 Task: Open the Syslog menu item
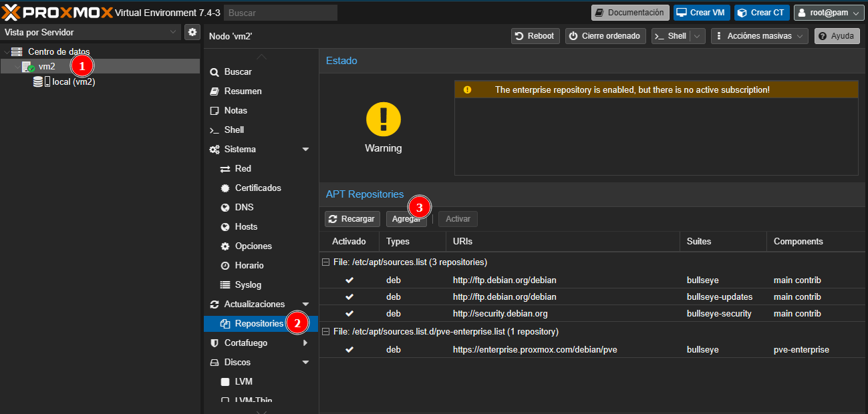tap(261, 284)
